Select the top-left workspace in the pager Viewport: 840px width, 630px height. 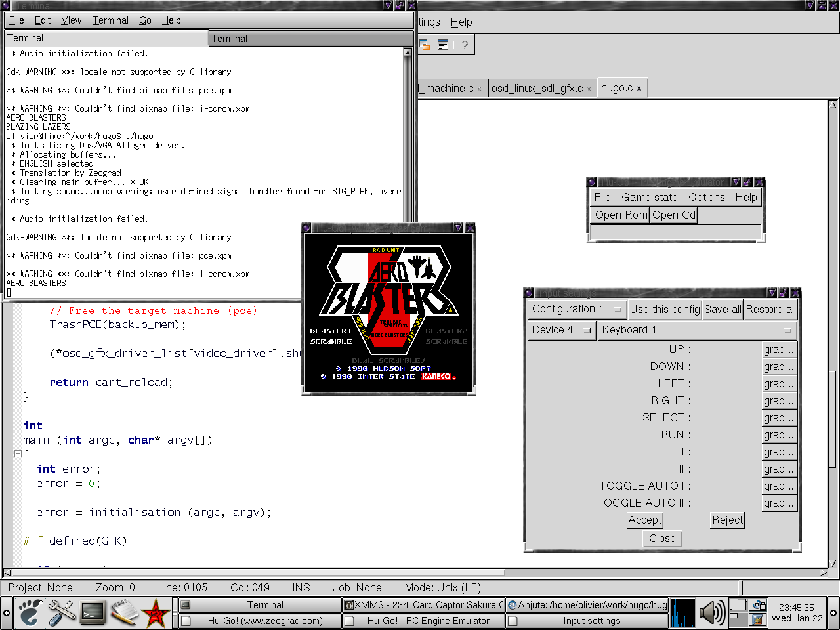coord(738,605)
